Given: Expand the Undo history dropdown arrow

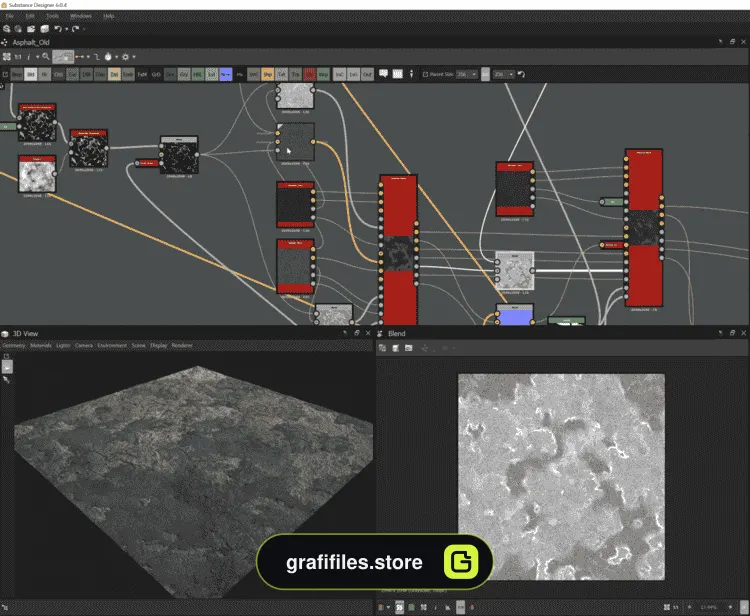Looking at the screenshot, I should click(x=66, y=29).
